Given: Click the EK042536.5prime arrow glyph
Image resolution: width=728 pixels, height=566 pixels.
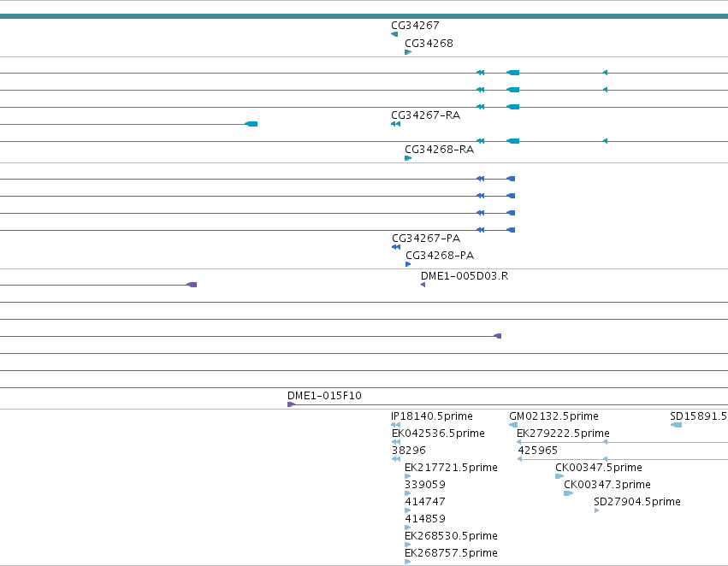Looking at the screenshot, I should click(x=396, y=442).
